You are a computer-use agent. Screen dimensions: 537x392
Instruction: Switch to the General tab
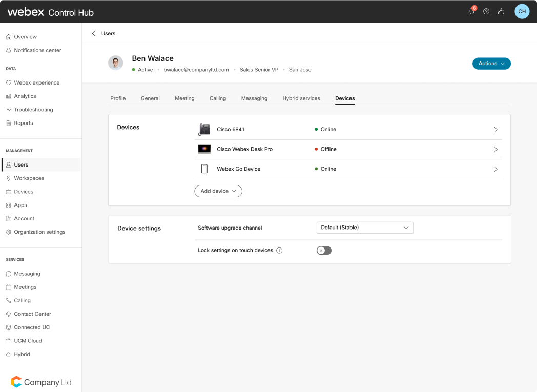pyautogui.click(x=150, y=98)
